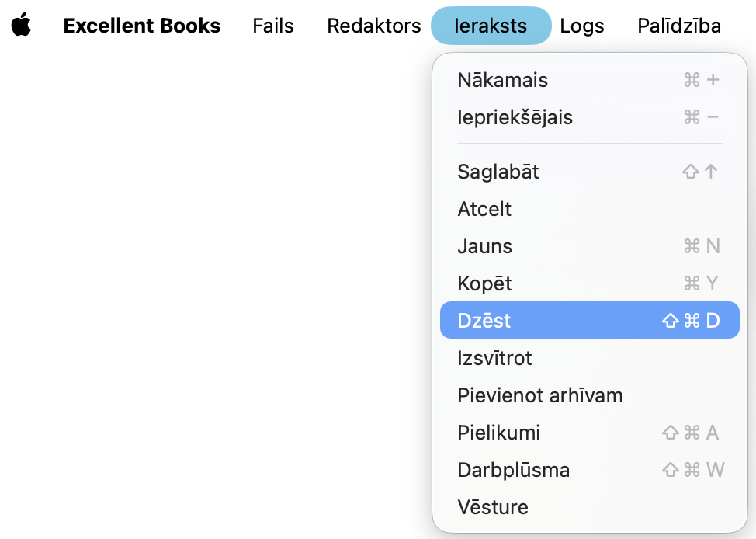Open Vēsture record history
The width and height of the screenshot is (756, 539).
click(492, 507)
